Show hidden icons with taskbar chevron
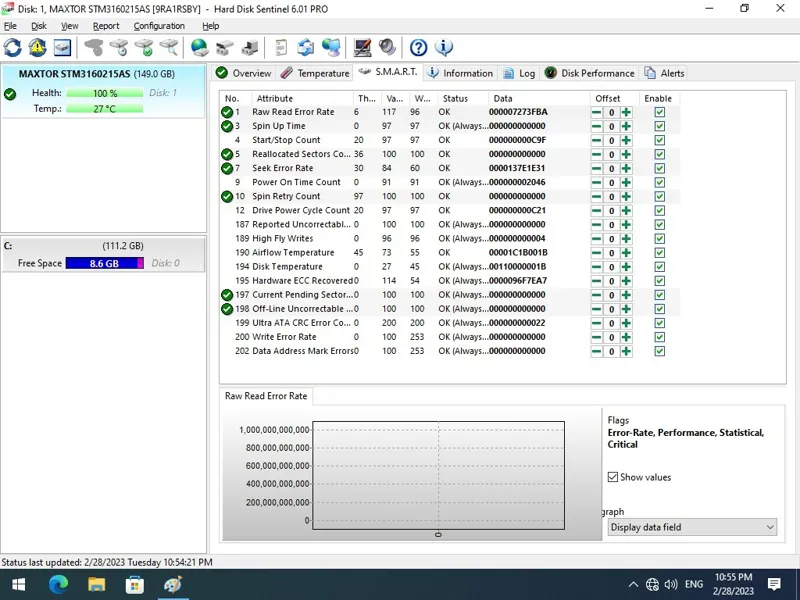Image resolution: width=800 pixels, height=600 pixels. pos(633,584)
